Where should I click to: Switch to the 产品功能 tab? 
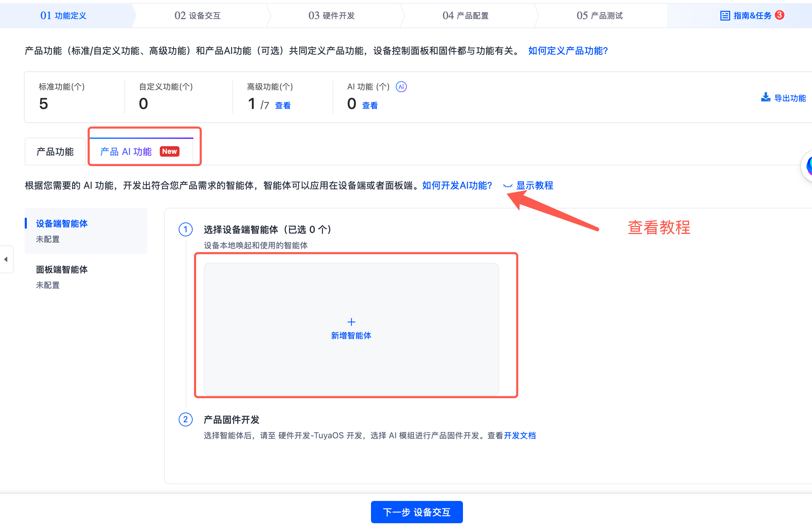55,152
